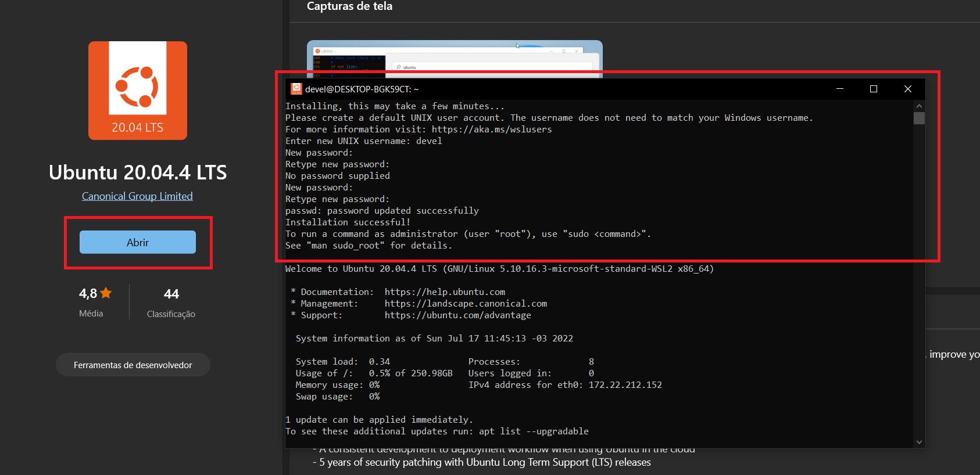Click the Capturas de tela section heading
Viewport: 980px width, 475px height.
pos(349,6)
